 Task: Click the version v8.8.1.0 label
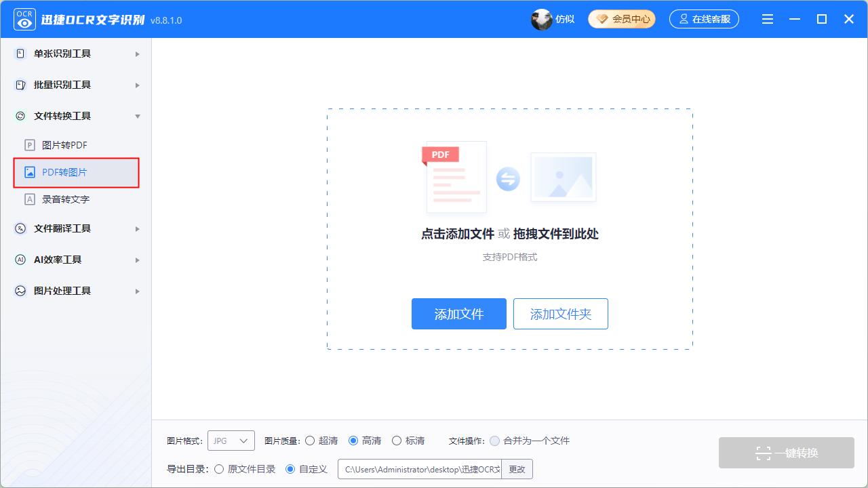click(x=166, y=20)
